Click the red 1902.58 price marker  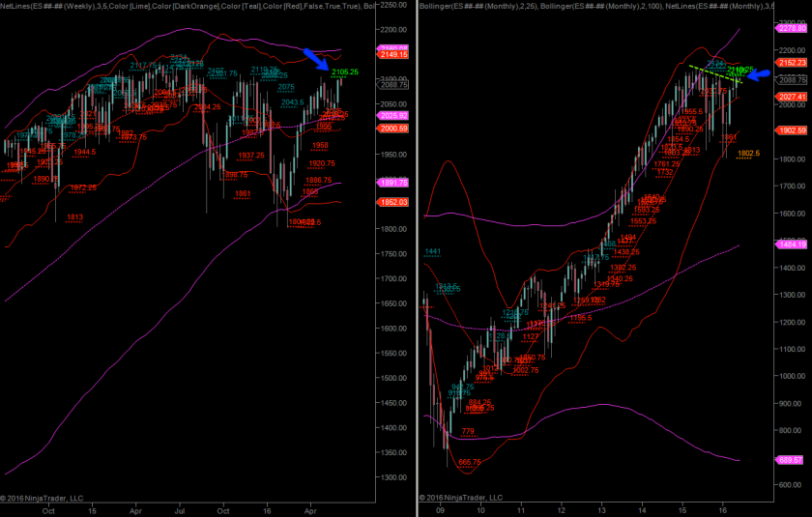(x=791, y=130)
